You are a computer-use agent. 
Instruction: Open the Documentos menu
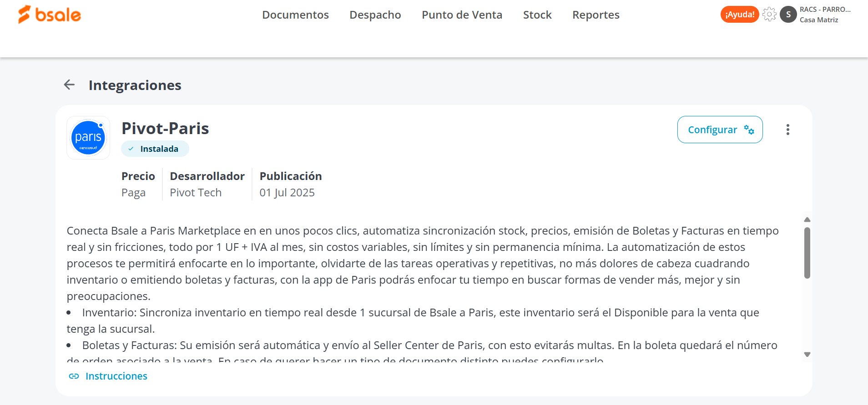coord(295,15)
